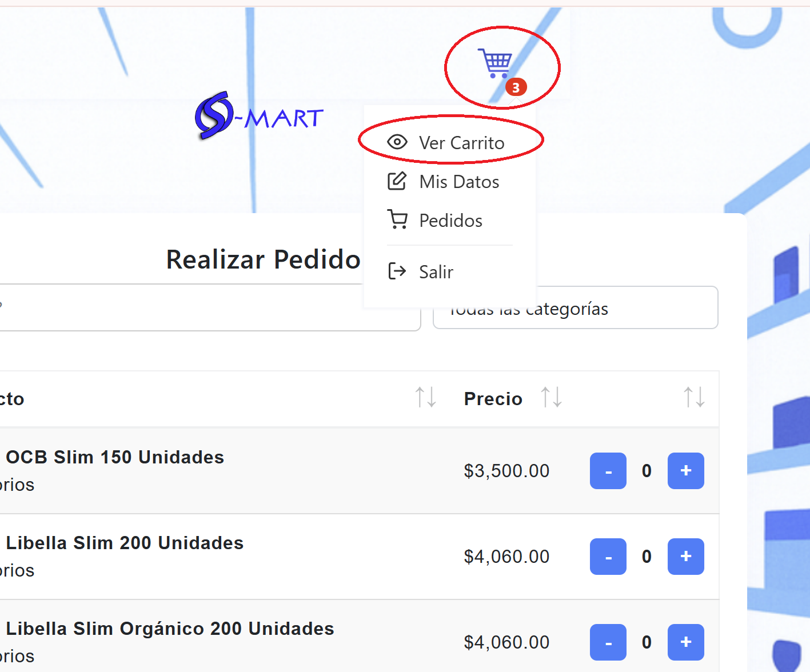This screenshot has width=810, height=672.
Task: Click the S-Mart logo
Action: [x=259, y=115]
